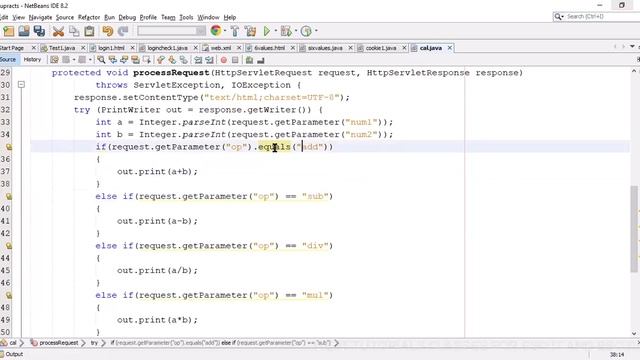Open the project configuration combo box
Image resolution: width=640 pixels, height=360 pixels.
(x=171, y=31)
